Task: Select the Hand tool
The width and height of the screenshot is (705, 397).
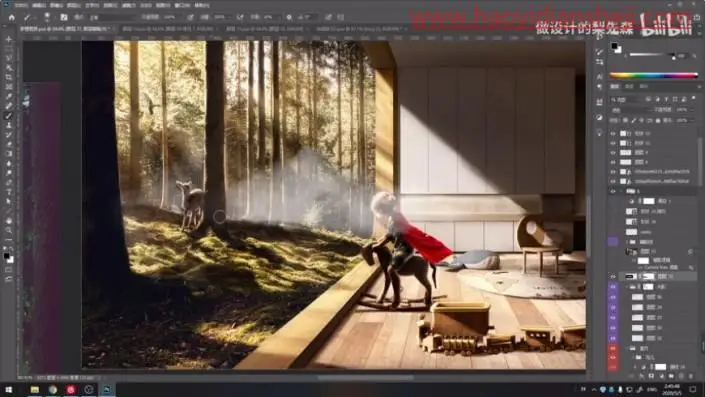Action: 9,221
